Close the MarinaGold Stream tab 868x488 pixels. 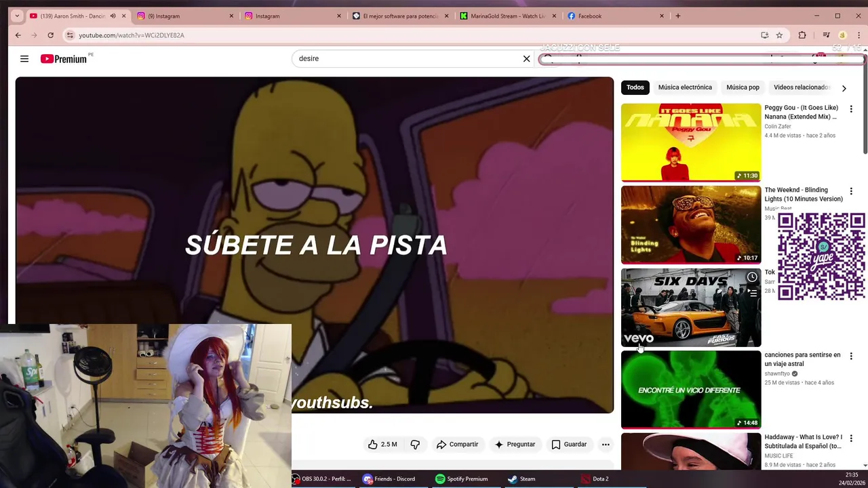554,16
